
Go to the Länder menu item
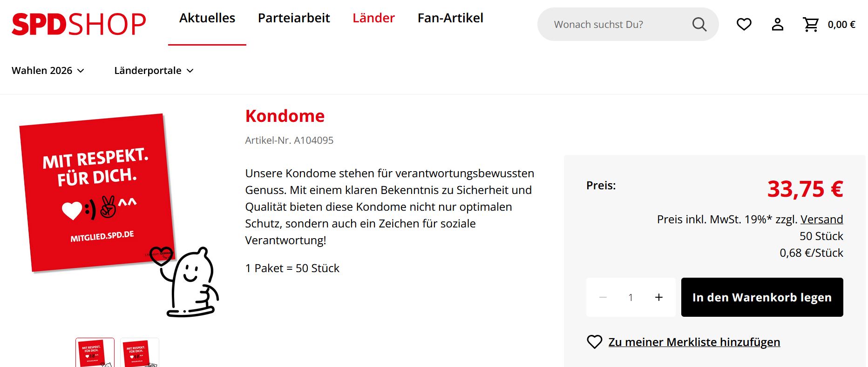(373, 18)
